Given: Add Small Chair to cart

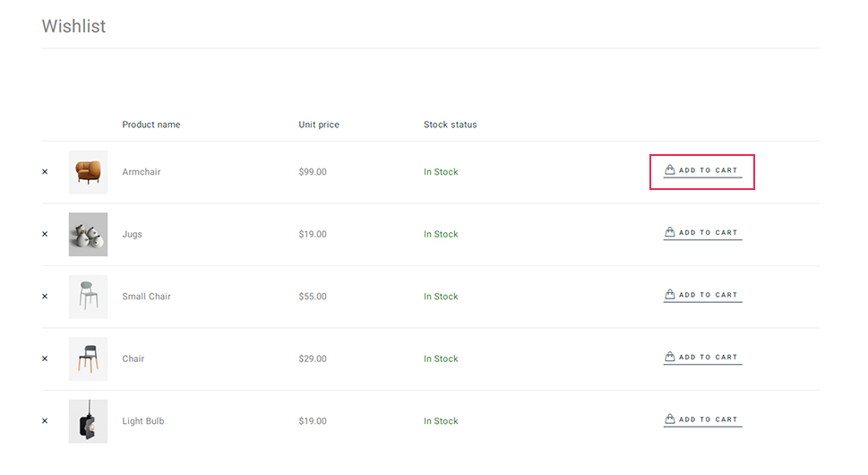Looking at the screenshot, I should pos(702,296).
